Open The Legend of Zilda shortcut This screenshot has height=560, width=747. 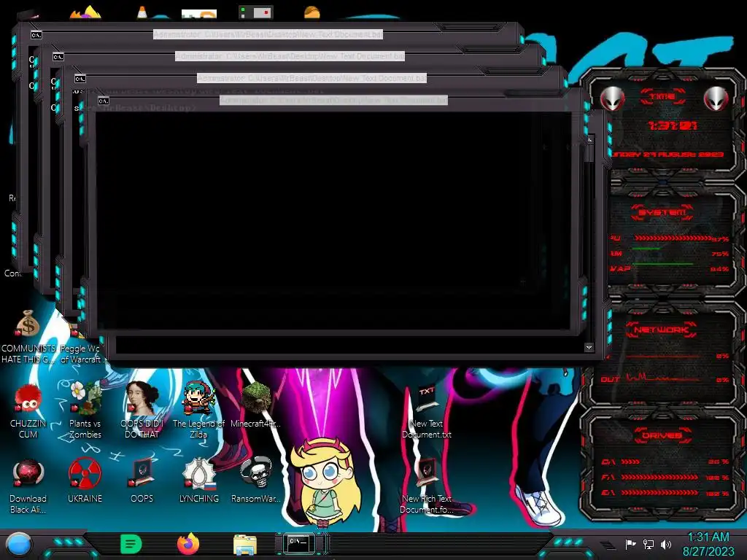(198, 397)
